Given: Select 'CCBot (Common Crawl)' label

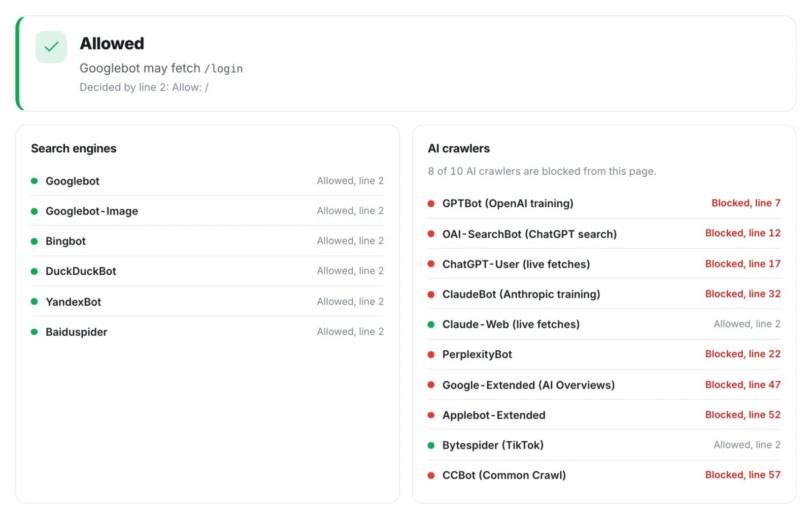Looking at the screenshot, I should [504, 475].
